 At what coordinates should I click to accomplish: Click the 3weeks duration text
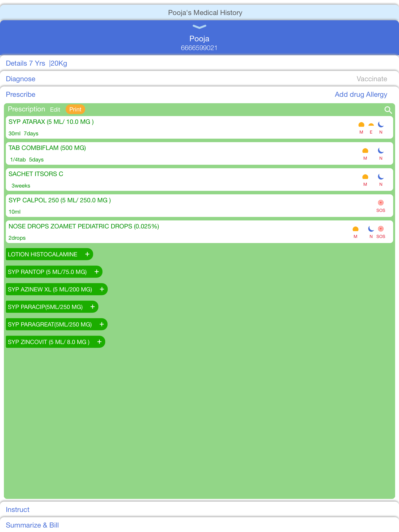coord(21,186)
